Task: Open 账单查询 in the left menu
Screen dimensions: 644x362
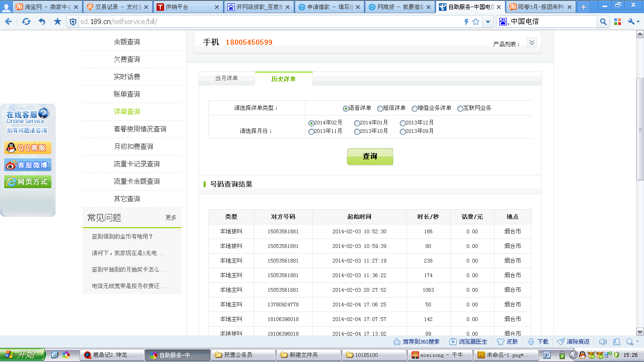Action: [127, 94]
